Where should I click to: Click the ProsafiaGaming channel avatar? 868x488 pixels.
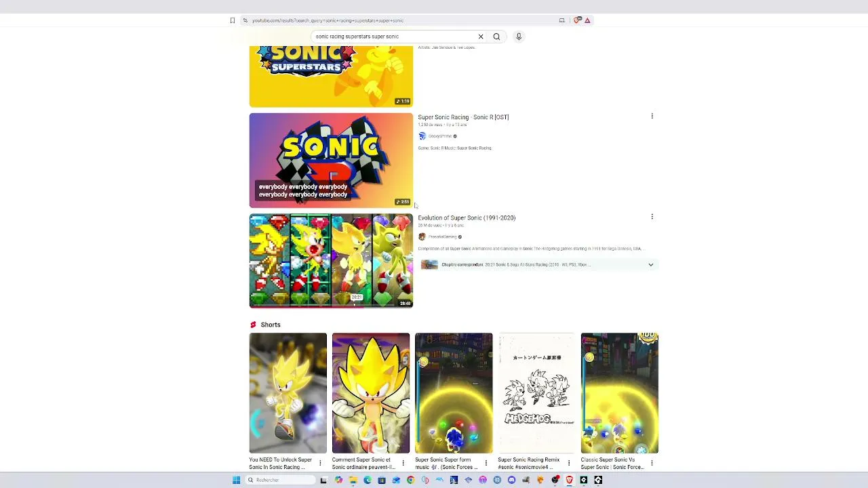point(422,237)
